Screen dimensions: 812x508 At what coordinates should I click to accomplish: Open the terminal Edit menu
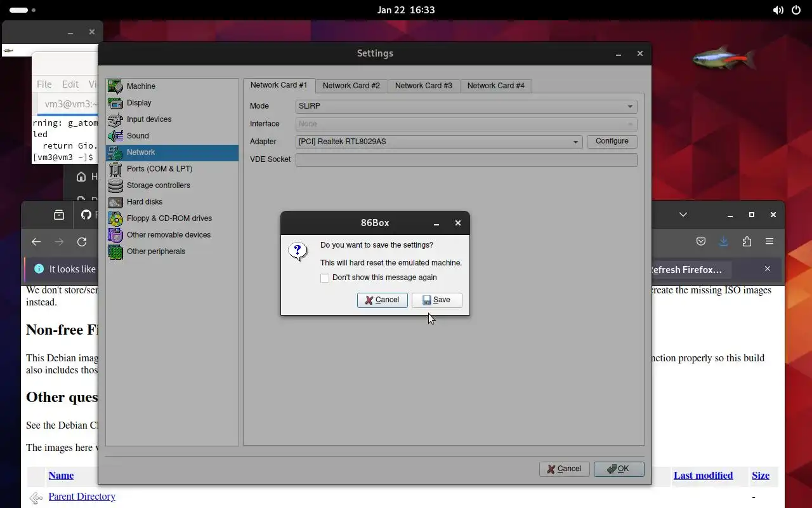[70, 84]
